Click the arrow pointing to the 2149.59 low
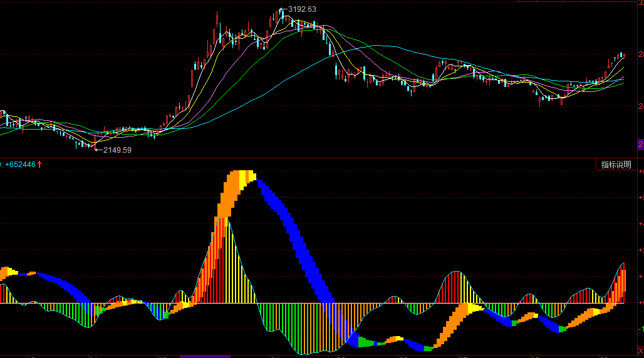Image resolution: width=644 pixels, height=358 pixels. click(x=98, y=150)
